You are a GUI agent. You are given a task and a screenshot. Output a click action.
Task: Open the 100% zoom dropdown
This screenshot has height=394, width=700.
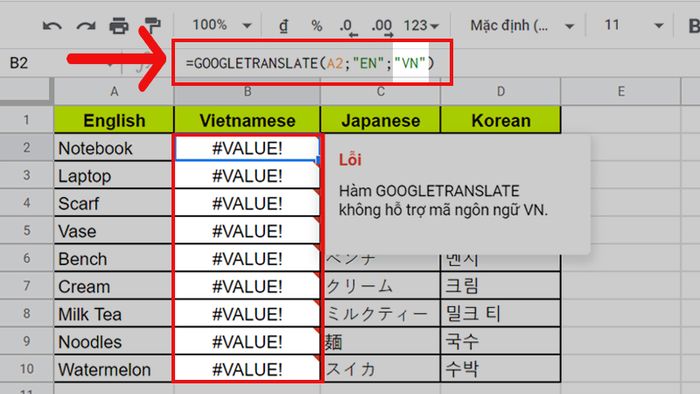[x=221, y=25]
